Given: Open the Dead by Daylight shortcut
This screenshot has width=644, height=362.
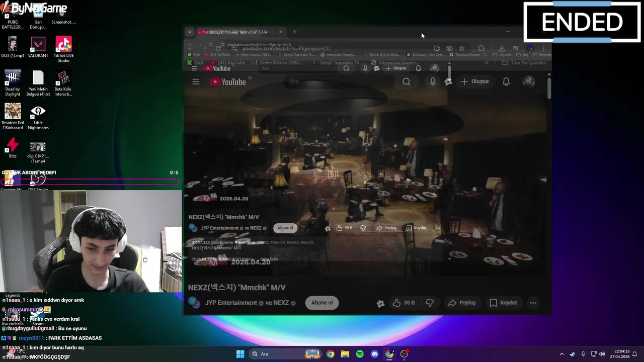Looking at the screenshot, I should [x=13, y=83].
